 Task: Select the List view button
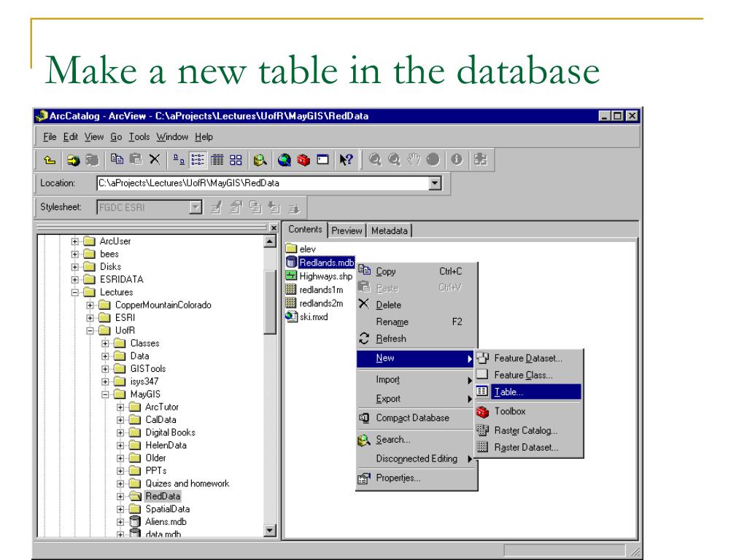[198, 160]
